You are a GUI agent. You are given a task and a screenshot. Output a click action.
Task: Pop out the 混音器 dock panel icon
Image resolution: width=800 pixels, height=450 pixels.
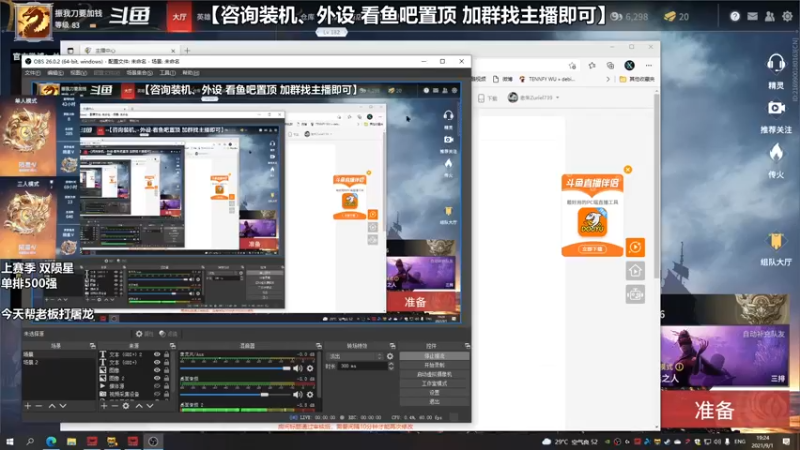click(x=318, y=345)
